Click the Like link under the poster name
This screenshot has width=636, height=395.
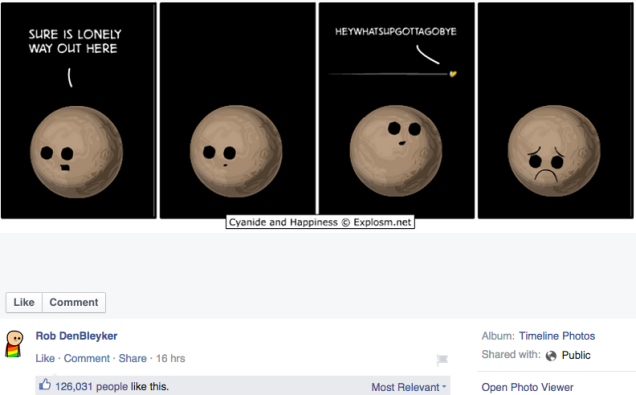coord(45,359)
